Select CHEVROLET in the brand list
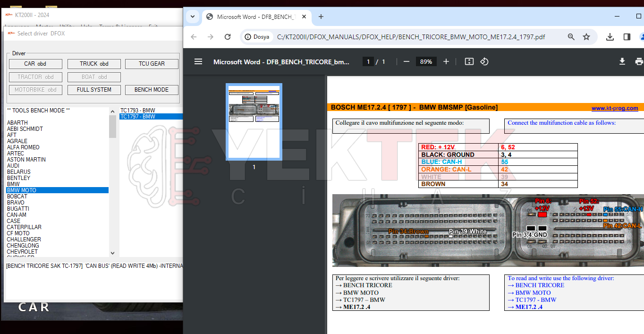Viewport: 644px width, 334px height. 57,252
